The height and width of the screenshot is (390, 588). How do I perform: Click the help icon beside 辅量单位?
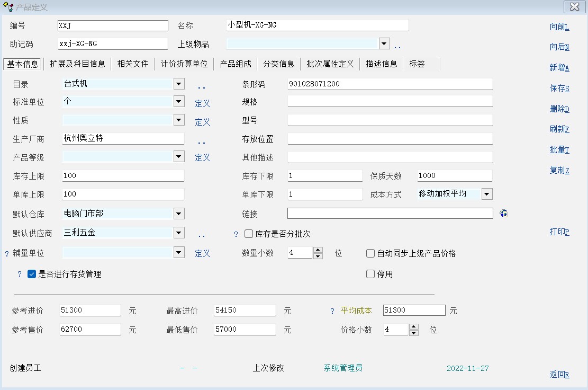(x=7, y=254)
